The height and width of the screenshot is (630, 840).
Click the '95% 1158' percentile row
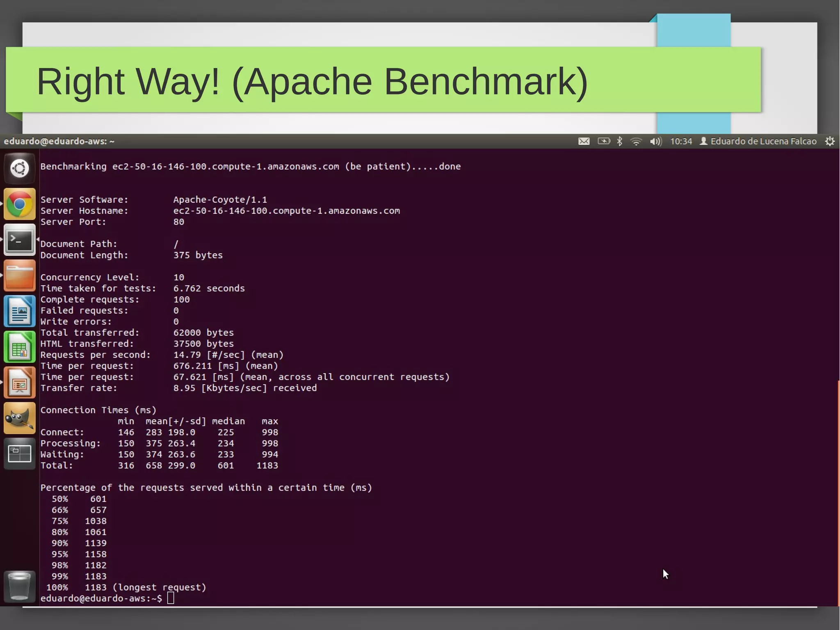pos(79,554)
